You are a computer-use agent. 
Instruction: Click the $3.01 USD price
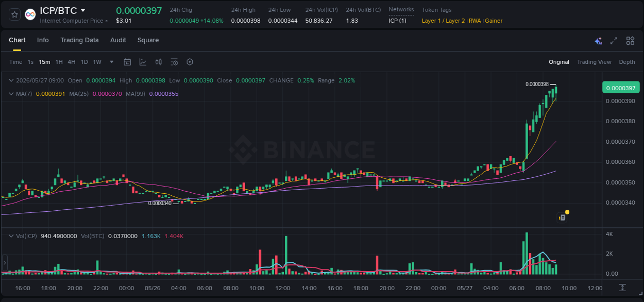coord(124,21)
